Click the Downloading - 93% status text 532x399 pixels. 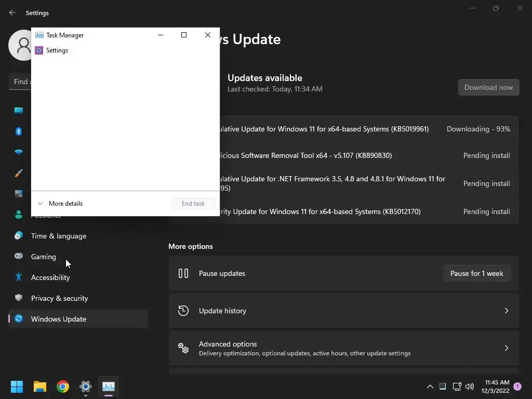coord(478,129)
